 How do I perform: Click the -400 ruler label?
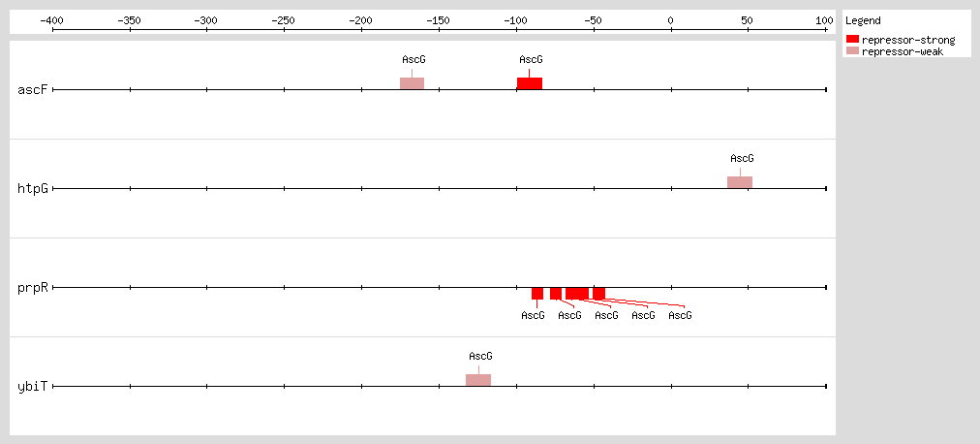(x=52, y=20)
